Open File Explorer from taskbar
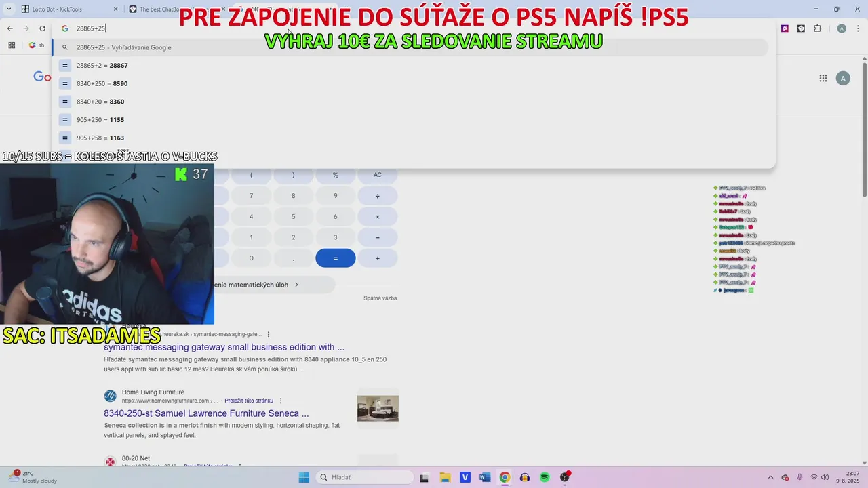Screen dimensions: 868x488 [445, 477]
